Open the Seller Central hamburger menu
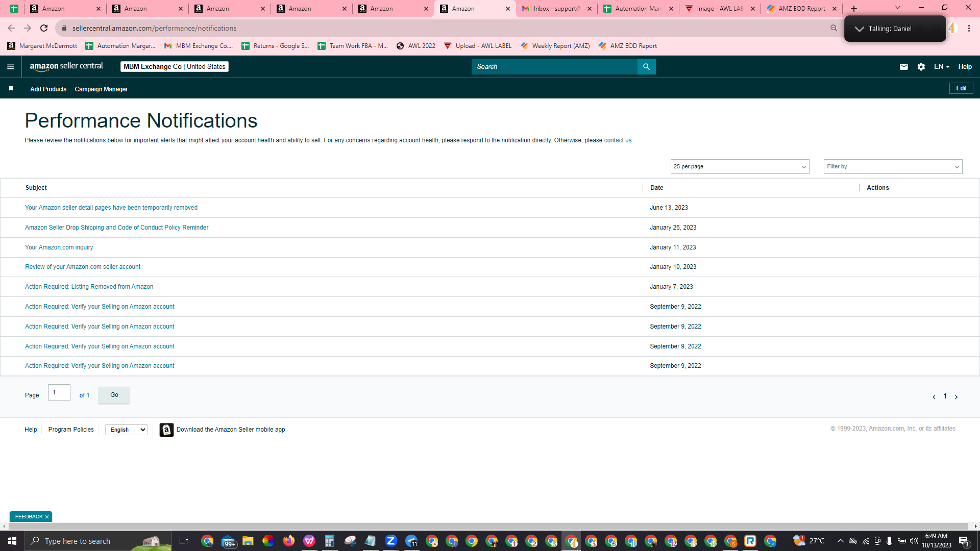980x551 pixels. (x=11, y=67)
